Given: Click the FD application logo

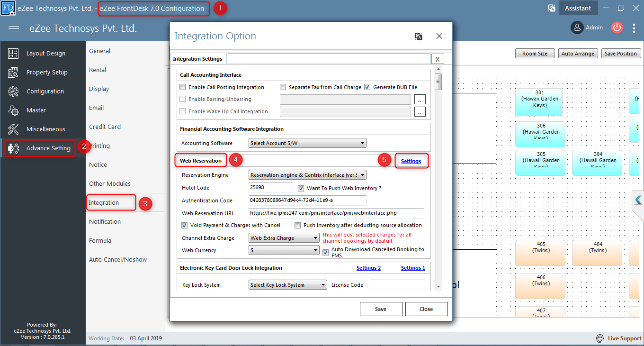Looking at the screenshot, I should [8, 8].
